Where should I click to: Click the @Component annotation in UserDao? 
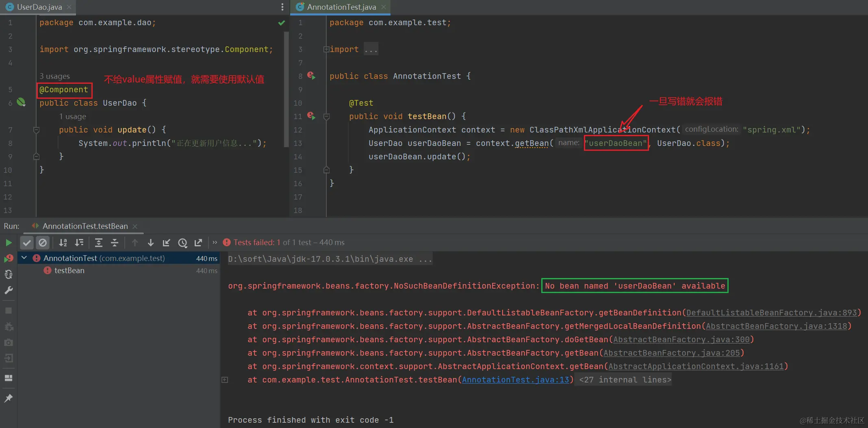pos(64,89)
